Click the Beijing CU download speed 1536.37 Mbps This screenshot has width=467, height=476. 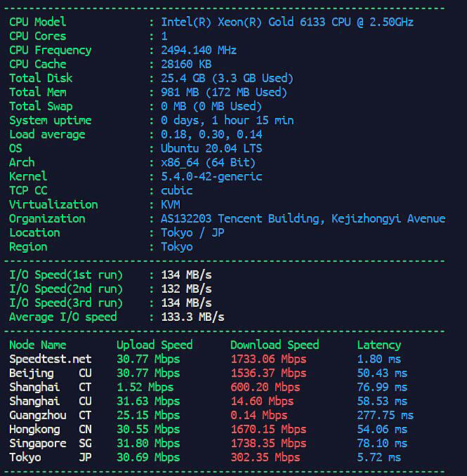tap(268, 373)
